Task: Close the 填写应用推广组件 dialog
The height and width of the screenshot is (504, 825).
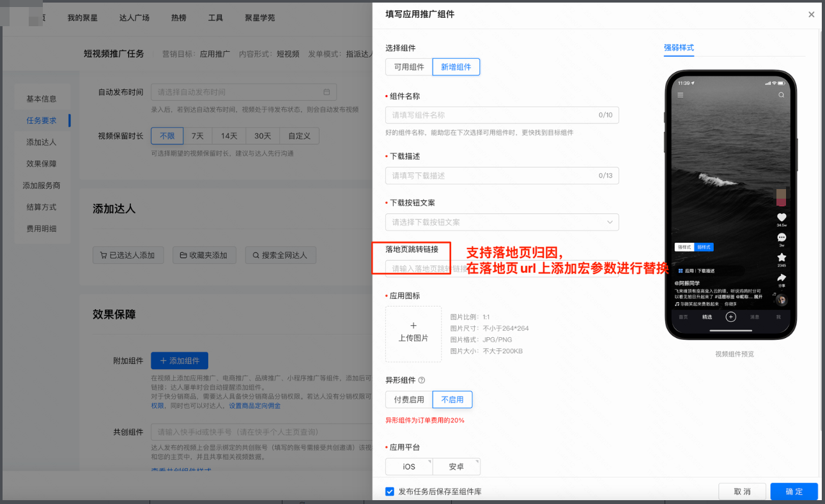Action: [811, 14]
